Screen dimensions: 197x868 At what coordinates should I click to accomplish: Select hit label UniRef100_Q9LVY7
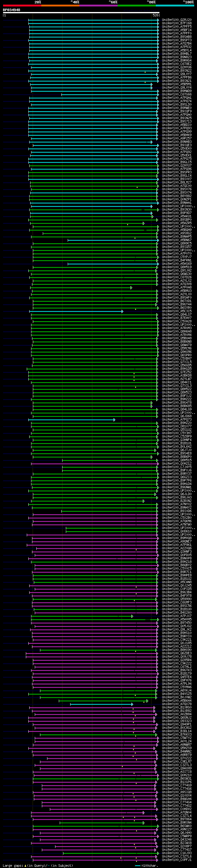point(177,74)
